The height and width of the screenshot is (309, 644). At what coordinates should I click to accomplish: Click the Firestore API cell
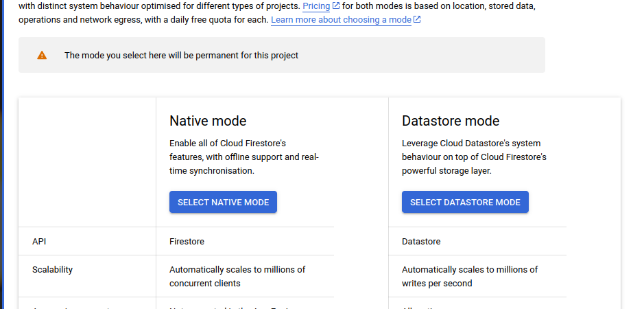187,242
